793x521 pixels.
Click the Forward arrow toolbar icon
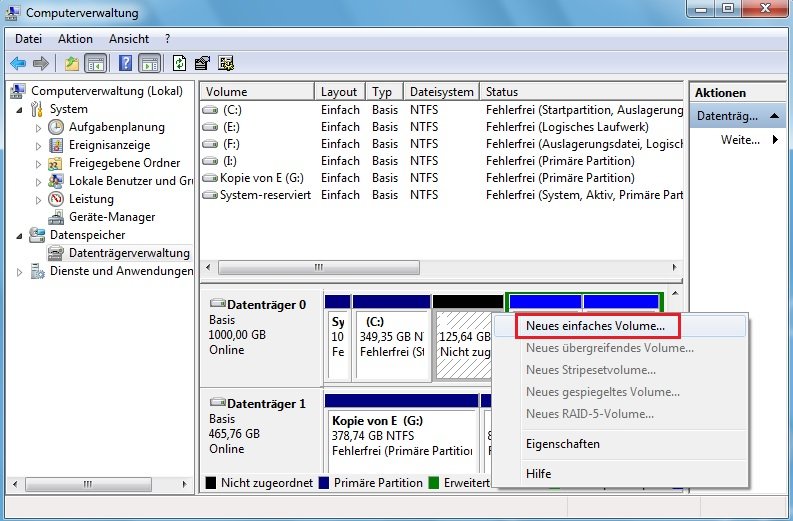pos(40,63)
